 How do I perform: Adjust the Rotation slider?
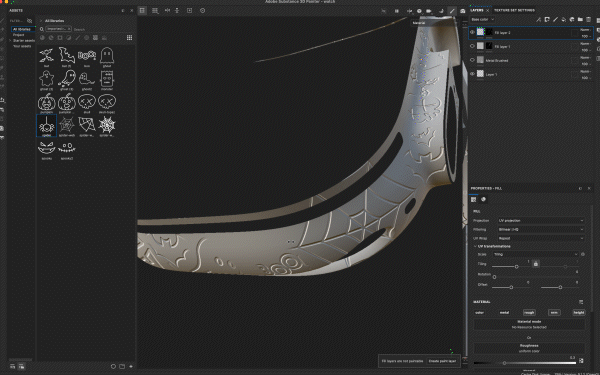[536, 277]
